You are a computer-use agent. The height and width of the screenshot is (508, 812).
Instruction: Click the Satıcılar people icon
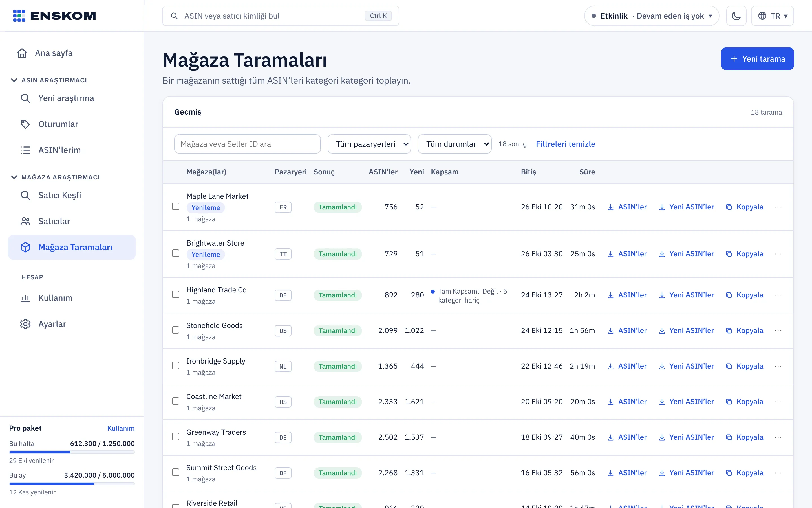(x=25, y=221)
